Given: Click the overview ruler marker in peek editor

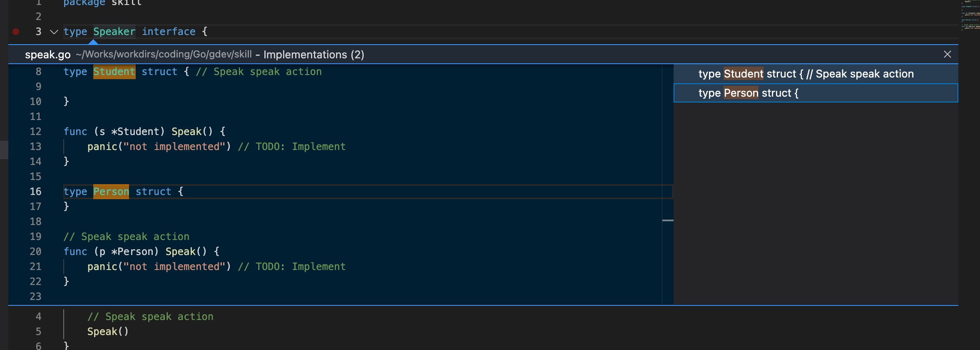Looking at the screenshot, I should click(668, 220).
